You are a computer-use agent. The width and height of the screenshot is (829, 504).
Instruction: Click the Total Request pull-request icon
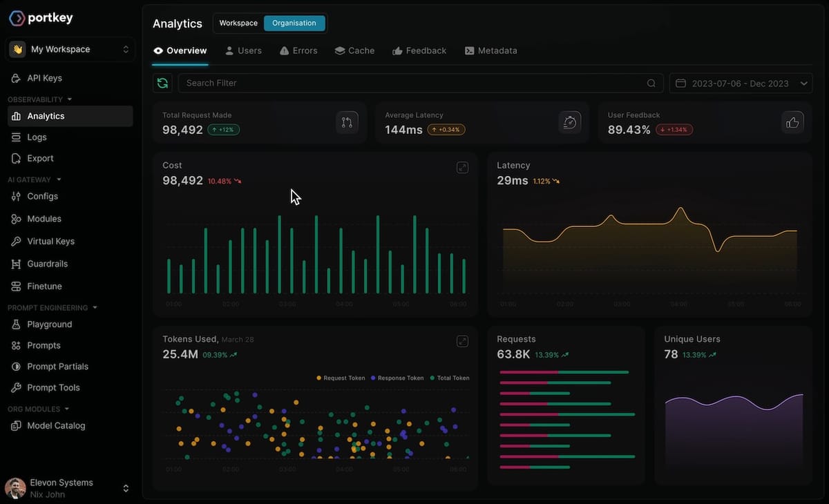347,122
